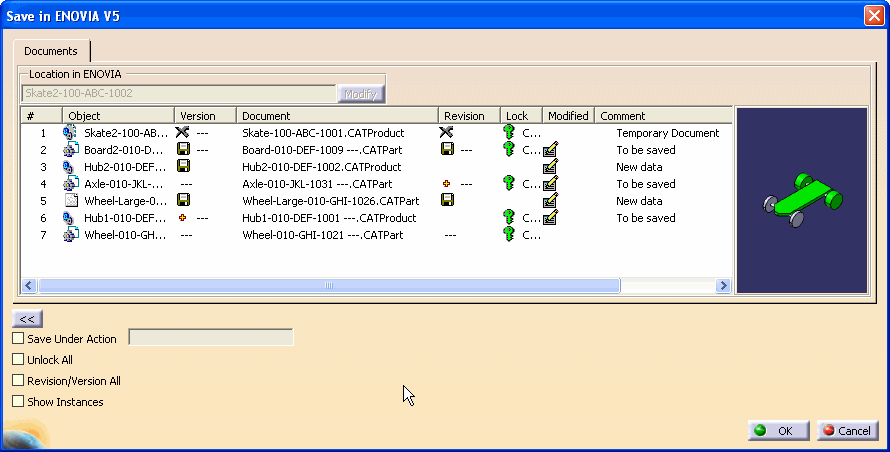Tick the Unlock All checkbox
The width and height of the screenshot is (890, 452).
pyautogui.click(x=18, y=359)
